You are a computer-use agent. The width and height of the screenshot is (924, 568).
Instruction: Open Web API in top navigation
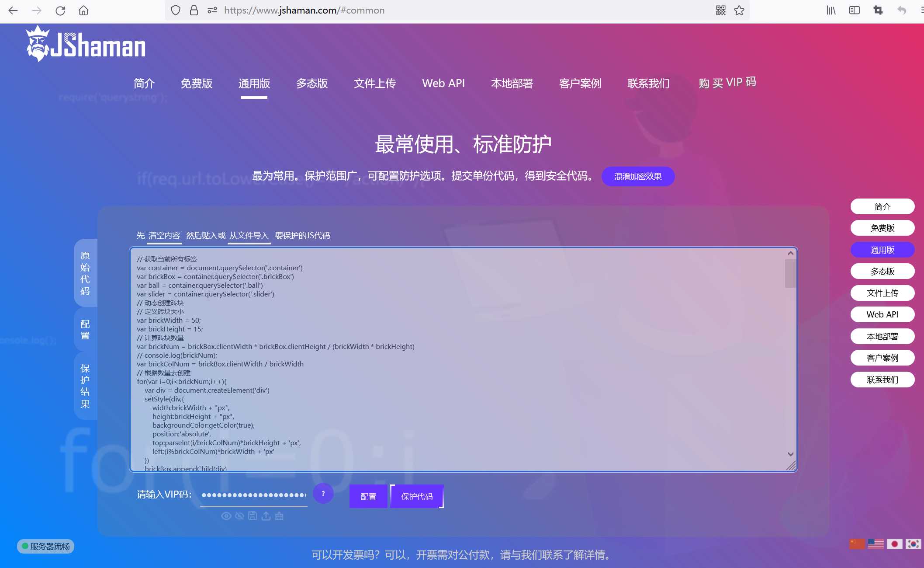tap(443, 84)
